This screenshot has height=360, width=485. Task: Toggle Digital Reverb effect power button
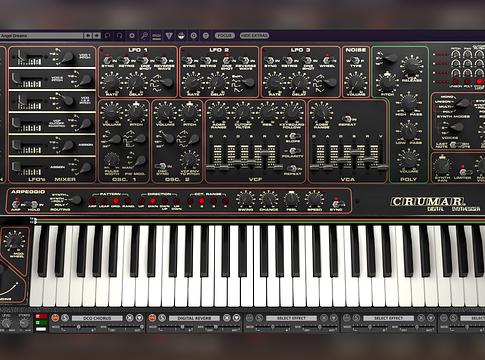pyautogui.click(x=152, y=318)
